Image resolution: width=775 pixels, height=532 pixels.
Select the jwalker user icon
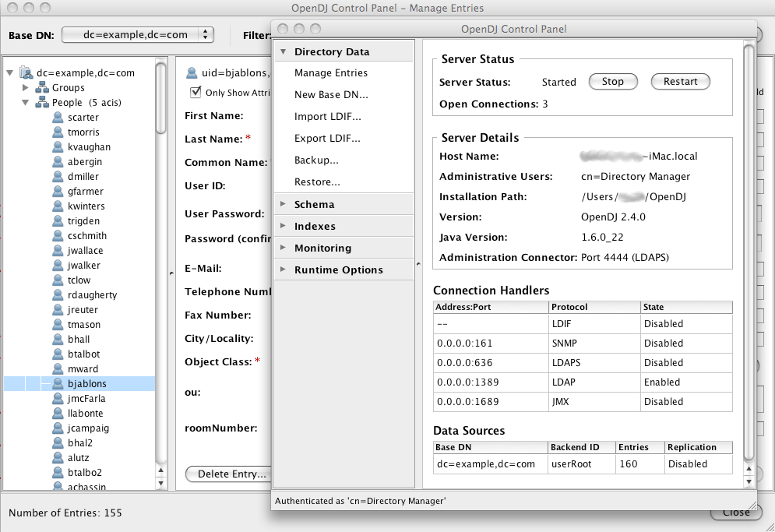coord(58,266)
